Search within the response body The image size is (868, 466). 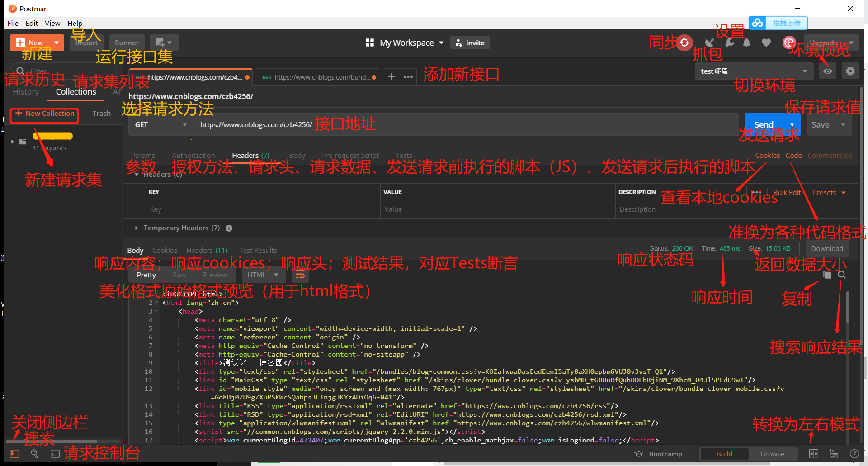tap(841, 275)
